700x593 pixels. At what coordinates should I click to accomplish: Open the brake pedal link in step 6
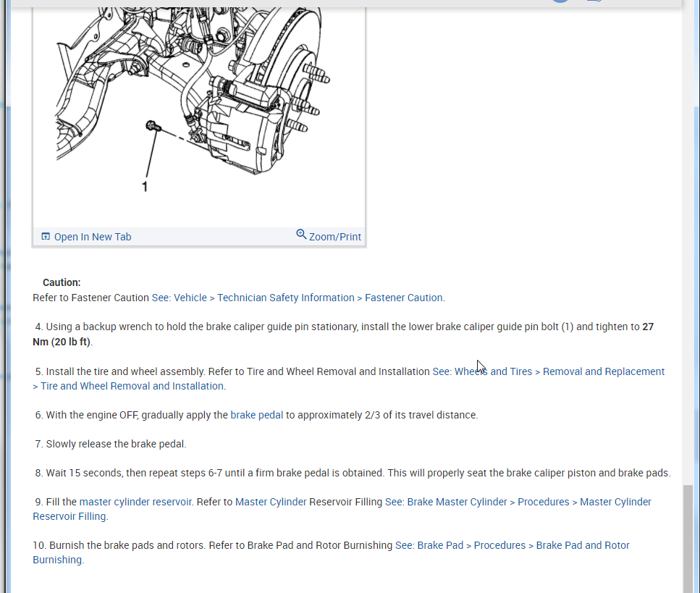(256, 415)
